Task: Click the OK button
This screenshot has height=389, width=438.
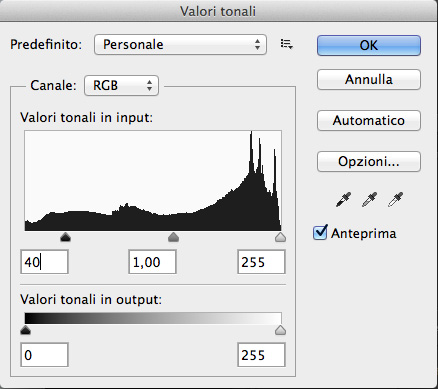Action: point(369,45)
